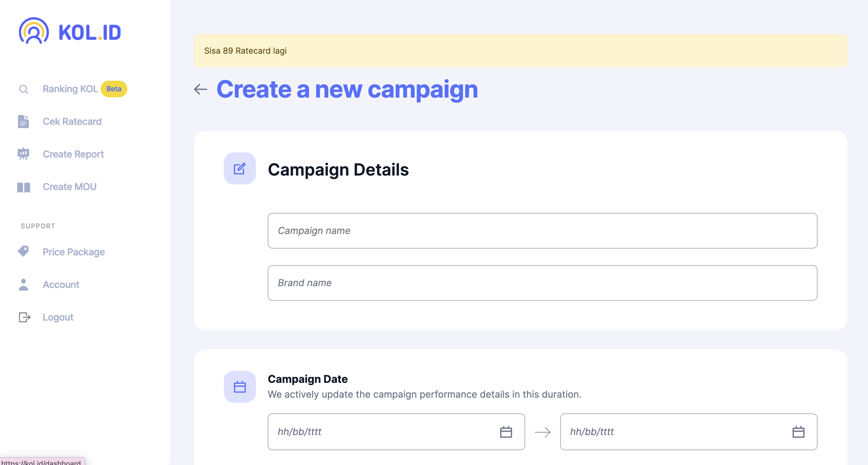Click the Create MOU book icon
The height and width of the screenshot is (465, 868).
point(23,187)
